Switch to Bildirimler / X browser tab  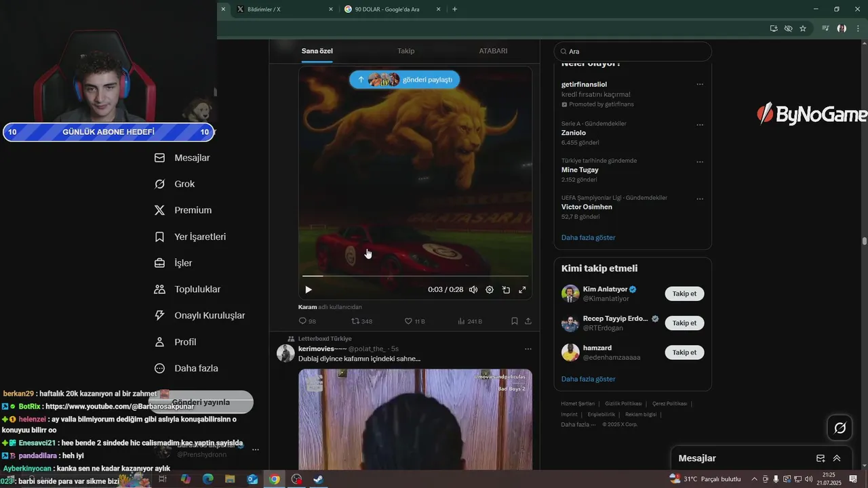point(285,9)
